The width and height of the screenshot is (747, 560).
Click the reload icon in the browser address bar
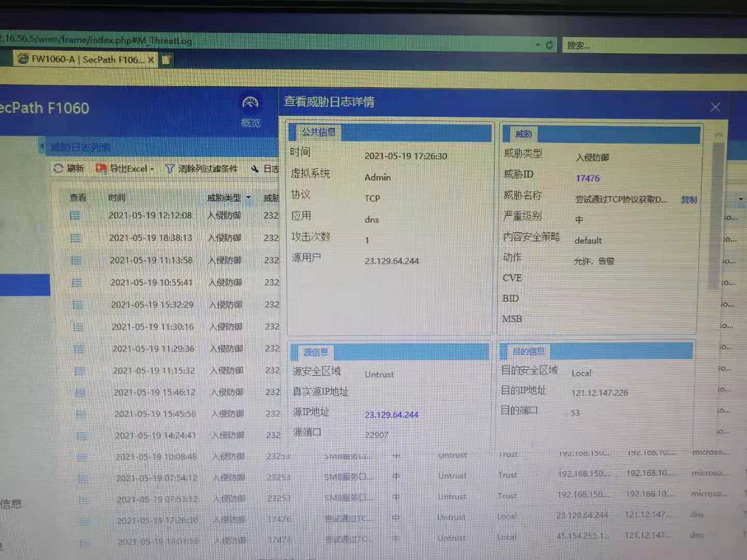tap(549, 45)
